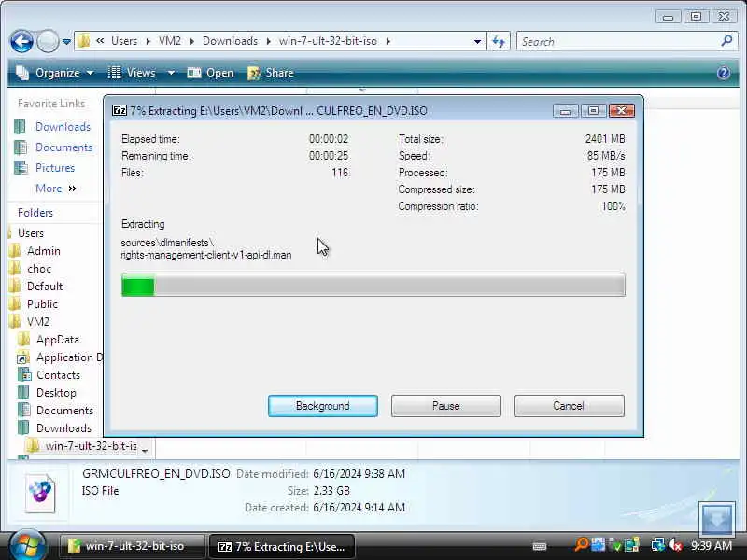Select the Application Data shortcut in tree

(x=69, y=357)
